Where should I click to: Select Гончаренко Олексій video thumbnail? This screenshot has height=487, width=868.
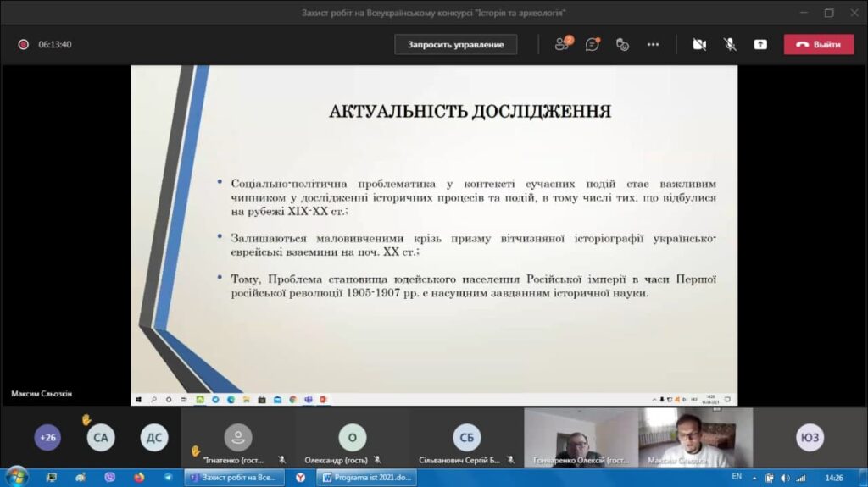pos(580,437)
